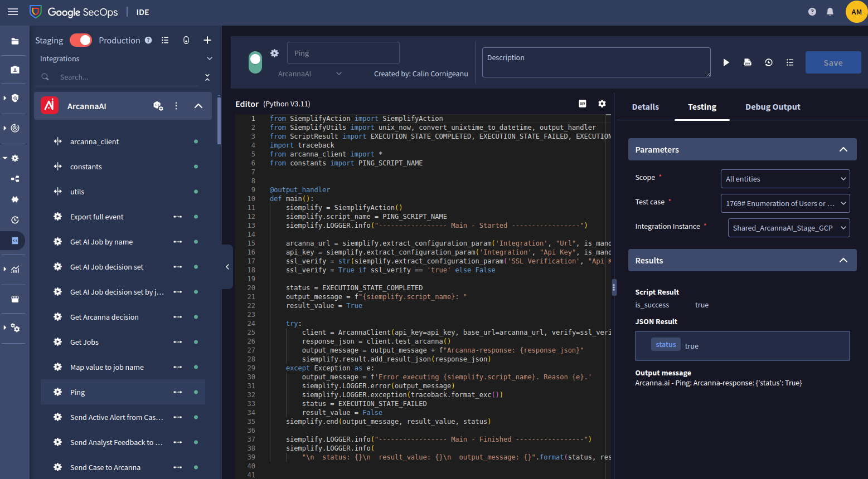This screenshot has height=479, width=868.
Task: Click the list icon next to Production
Action: tap(165, 40)
